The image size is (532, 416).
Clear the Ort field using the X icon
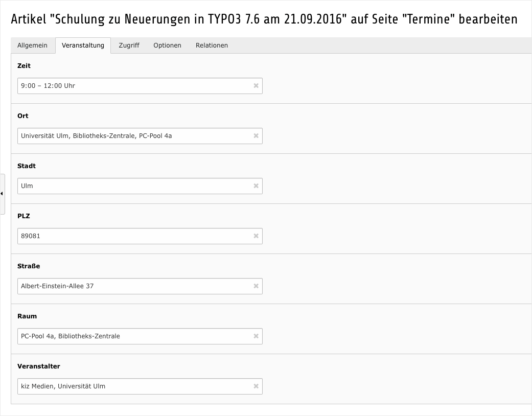pos(256,136)
